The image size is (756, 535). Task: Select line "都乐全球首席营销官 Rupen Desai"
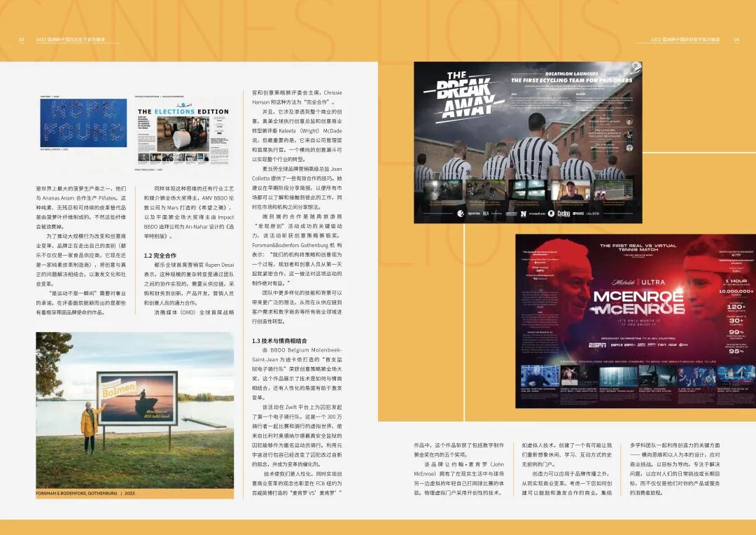[194, 265]
